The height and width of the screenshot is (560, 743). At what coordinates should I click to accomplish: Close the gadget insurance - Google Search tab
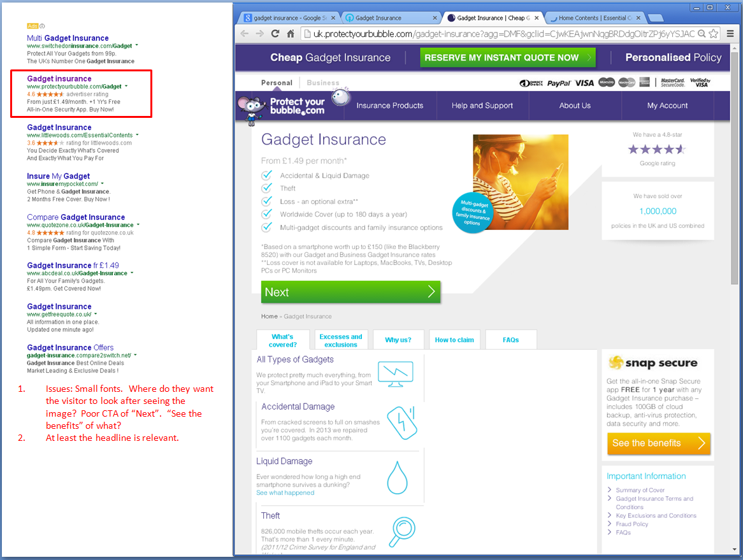coord(333,18)
